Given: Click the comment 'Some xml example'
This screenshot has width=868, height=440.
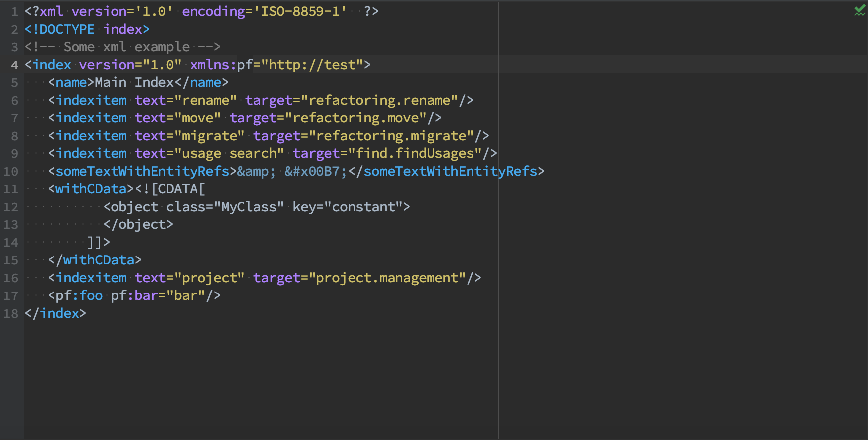Looking at the screenshot, I should pos(126,47).
